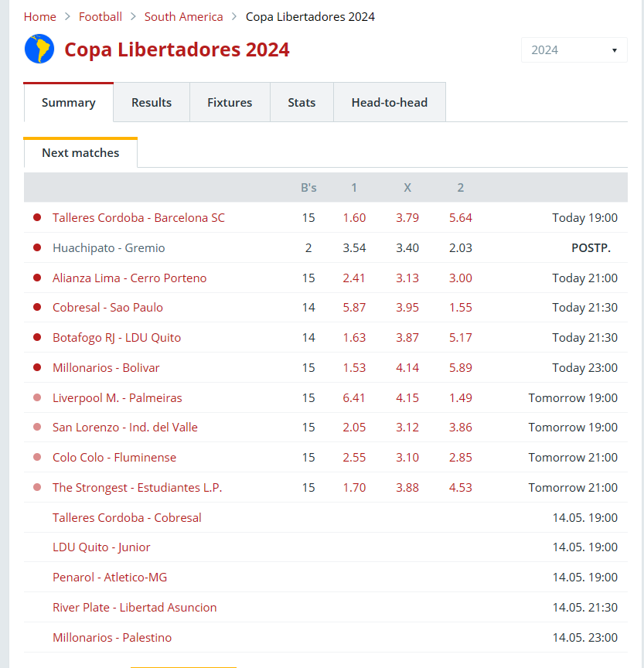Open the Alianza Lima - Cerro Porteno match
Viewport: 644px width, 668px height.
(129, 278)
